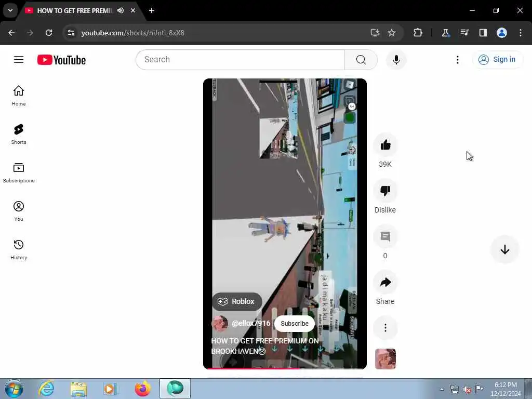Open Chrome Labs flask icon
Image resolution: width=532 pixels, height=399 pixels.
(x=445, y=33)
